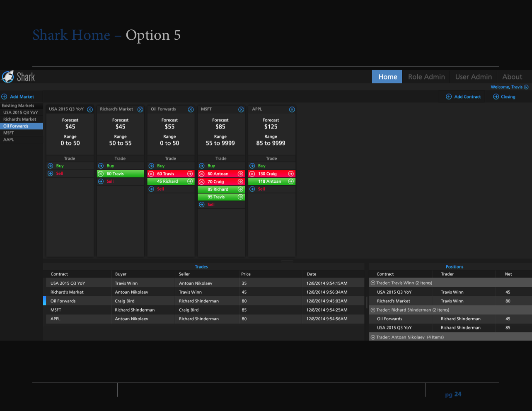Open the Welcome, Travis user dropdown
This screenshot has height=411, width=532.
[x=526, y=87]
